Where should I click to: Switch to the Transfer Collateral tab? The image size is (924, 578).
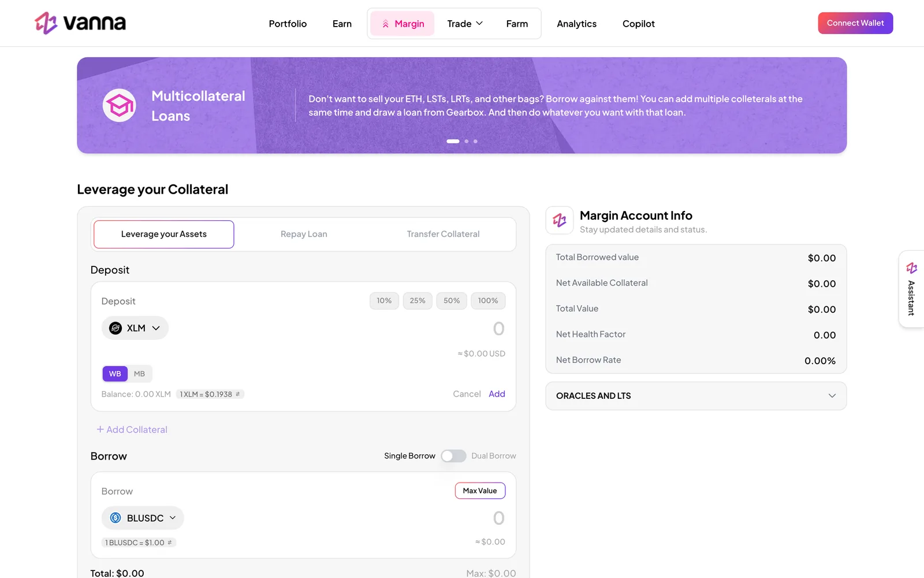443,234
